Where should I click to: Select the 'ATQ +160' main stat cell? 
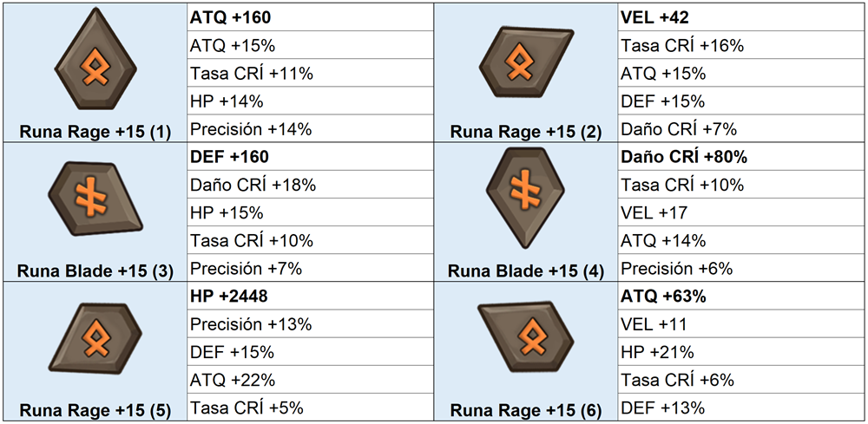pyautogui.click(x=310, y=17)
